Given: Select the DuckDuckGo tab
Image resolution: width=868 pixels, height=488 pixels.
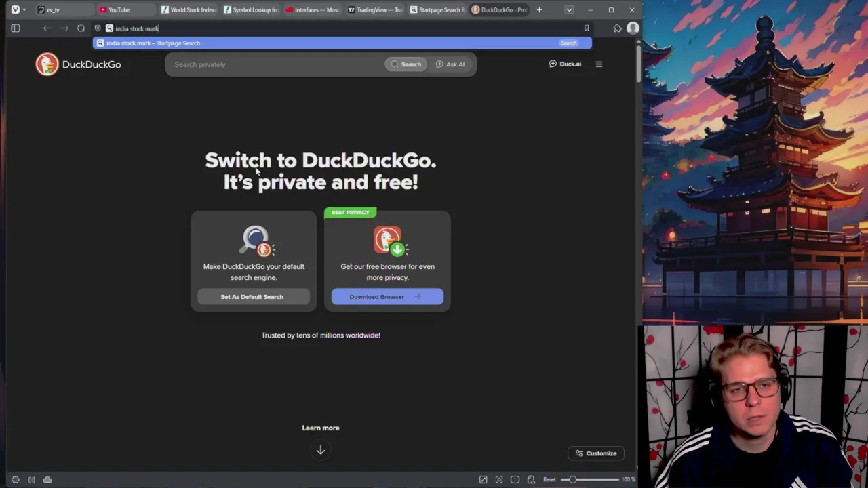Looking at the screenshot, I should [x=499, y=9].
